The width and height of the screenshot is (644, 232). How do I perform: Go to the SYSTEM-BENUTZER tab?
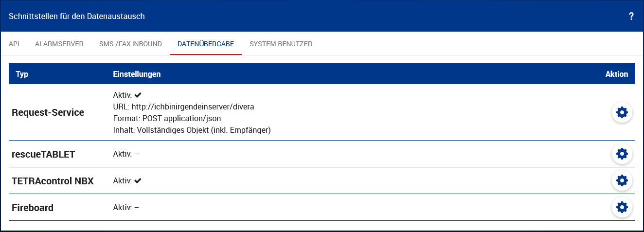pos(281,44)
